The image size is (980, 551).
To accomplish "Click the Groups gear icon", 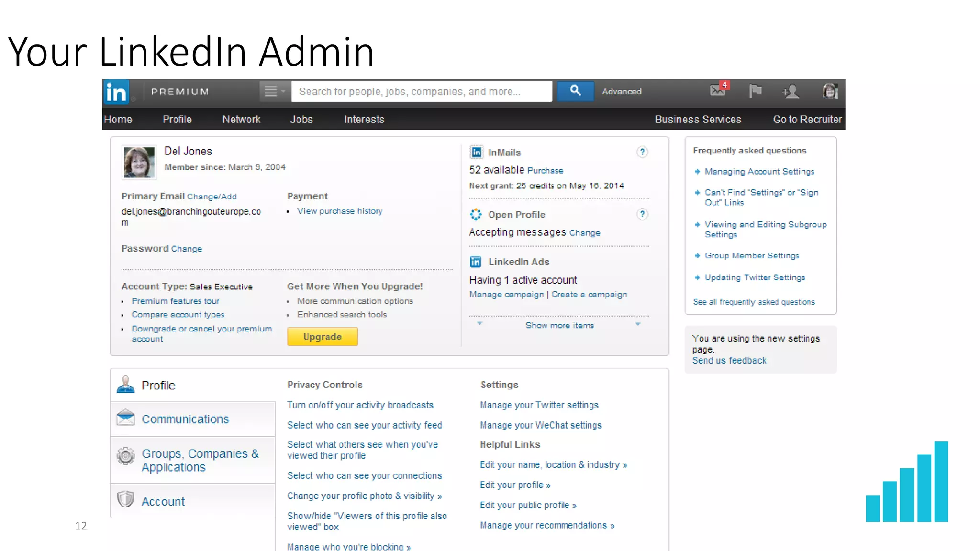I will [x=126, y=456].
